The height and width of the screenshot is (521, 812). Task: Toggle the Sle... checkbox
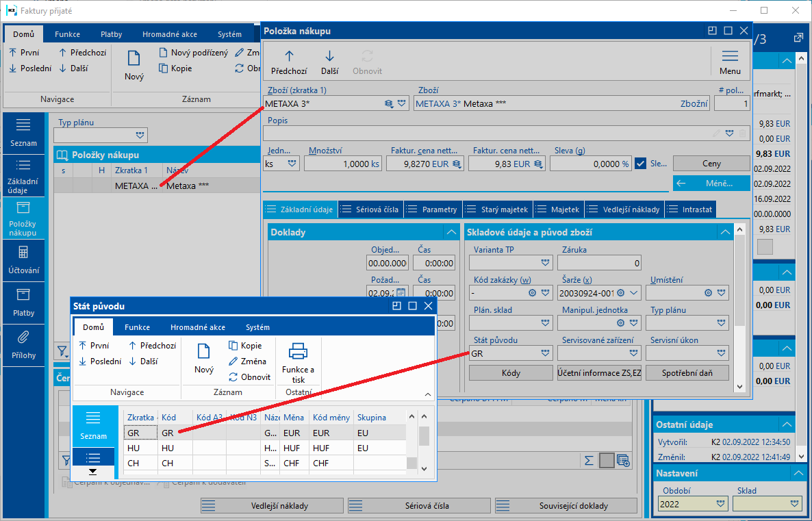pos(641,164)
